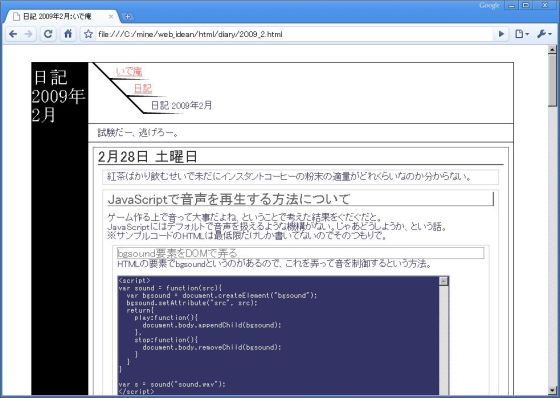The width and height of the screenshot is (560, 398).
Task: Open the Home page button
Action: click(68, 34)
